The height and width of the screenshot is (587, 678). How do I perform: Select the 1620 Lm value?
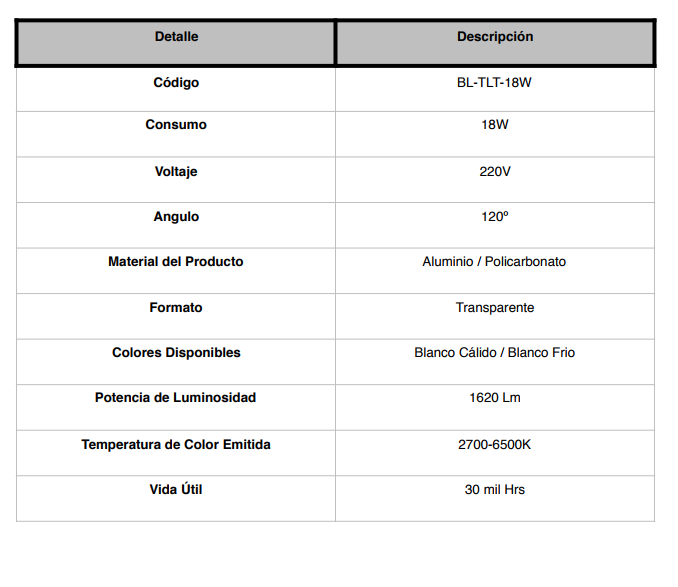click(495, 398)
